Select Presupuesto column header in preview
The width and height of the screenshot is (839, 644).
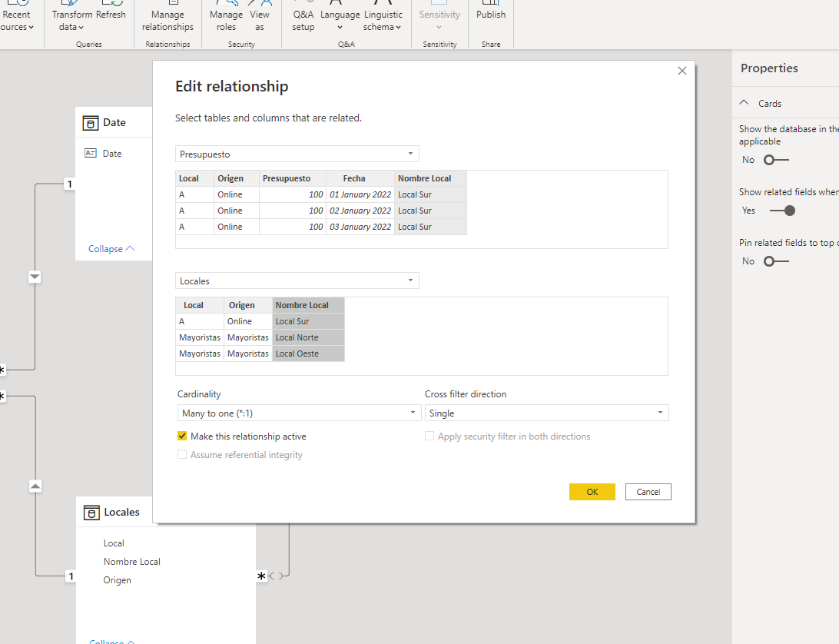pos(293,178)
